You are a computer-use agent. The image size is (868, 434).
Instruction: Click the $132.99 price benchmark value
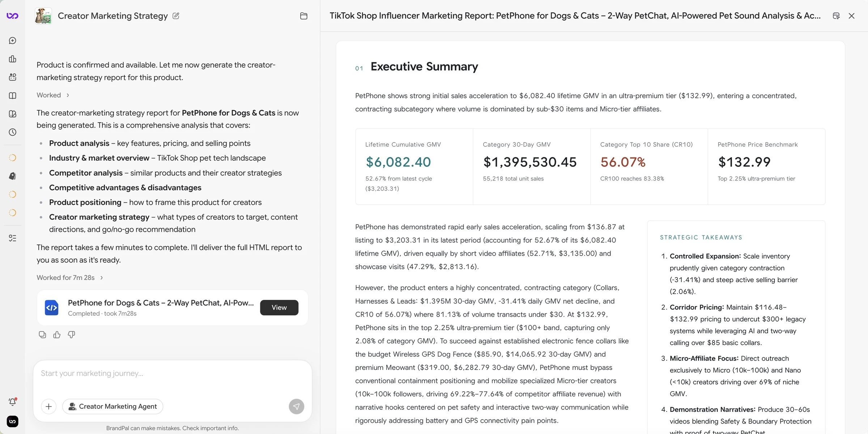(744, 162)
